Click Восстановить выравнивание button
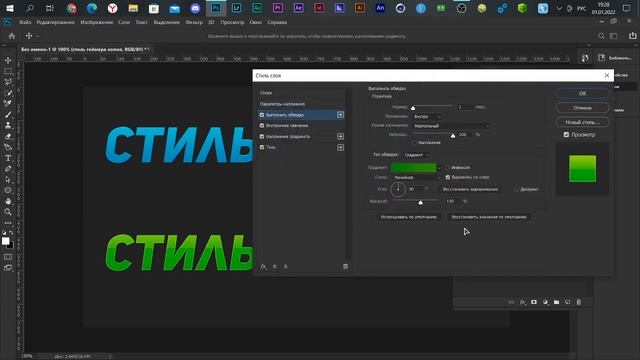This screenshot has width=640, height=360. 470,189
